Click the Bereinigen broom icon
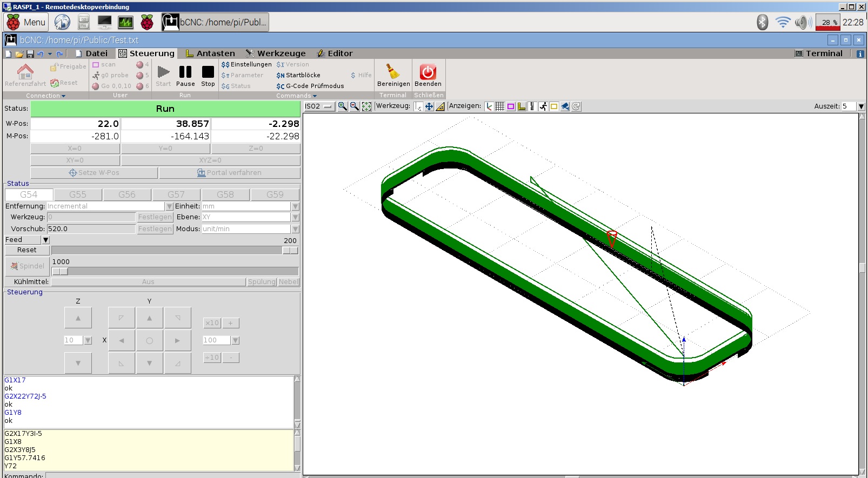Screen dimensions: 868x478 [393, 71]
